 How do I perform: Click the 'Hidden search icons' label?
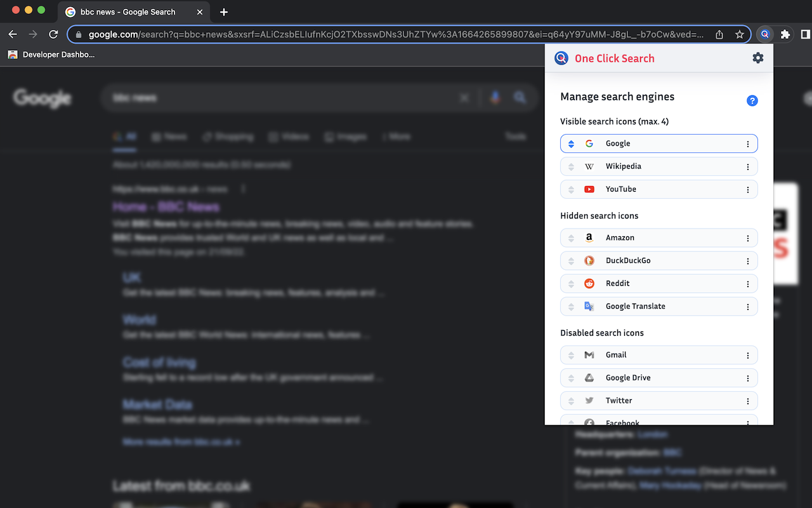tap(599, 216)
